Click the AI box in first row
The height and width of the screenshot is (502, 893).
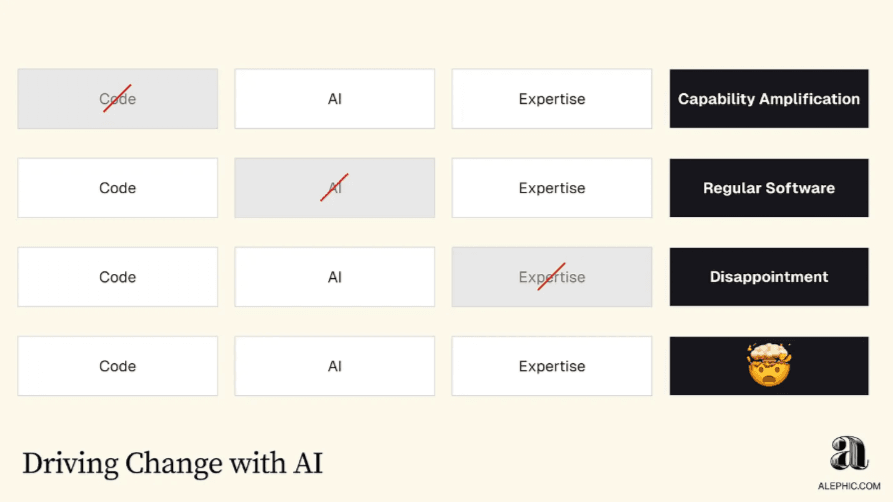tap(334, 99)
